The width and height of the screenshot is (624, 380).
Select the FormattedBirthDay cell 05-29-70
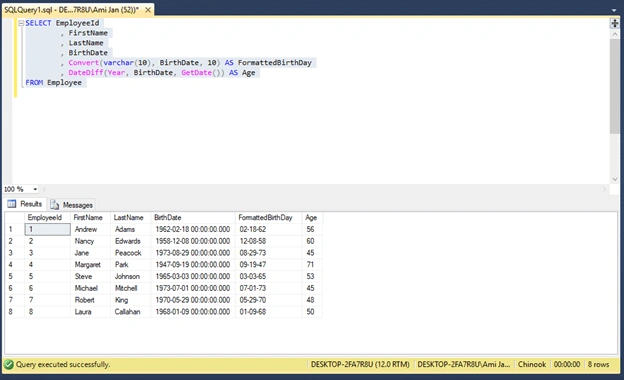tap(269, 300)
